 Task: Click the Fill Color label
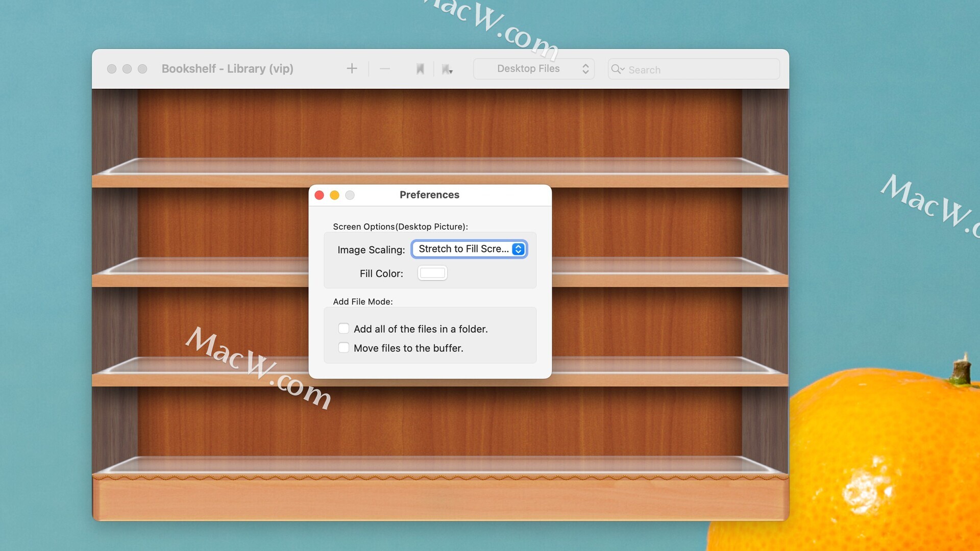pyautogui.click(x=381, y=273)
